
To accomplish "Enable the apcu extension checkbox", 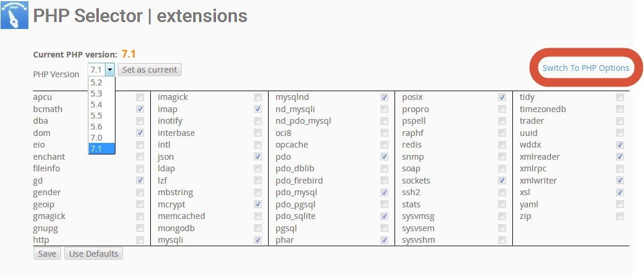I will point(140,98).
